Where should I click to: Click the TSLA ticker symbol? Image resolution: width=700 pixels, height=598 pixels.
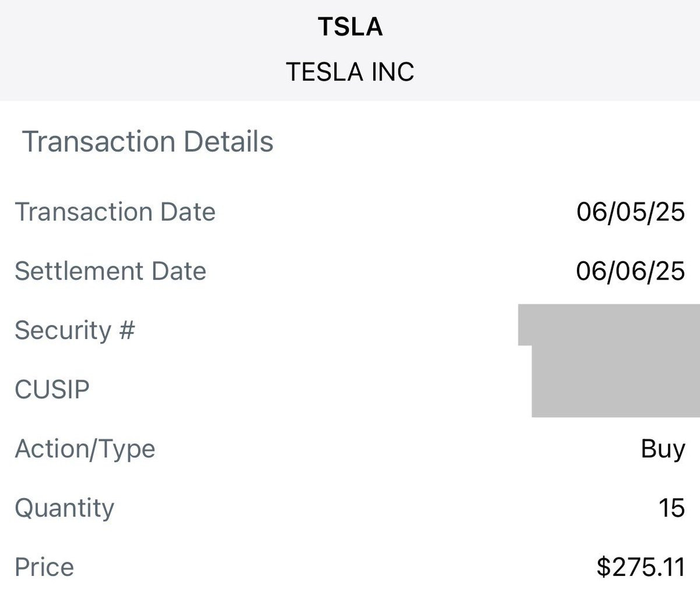350,27
